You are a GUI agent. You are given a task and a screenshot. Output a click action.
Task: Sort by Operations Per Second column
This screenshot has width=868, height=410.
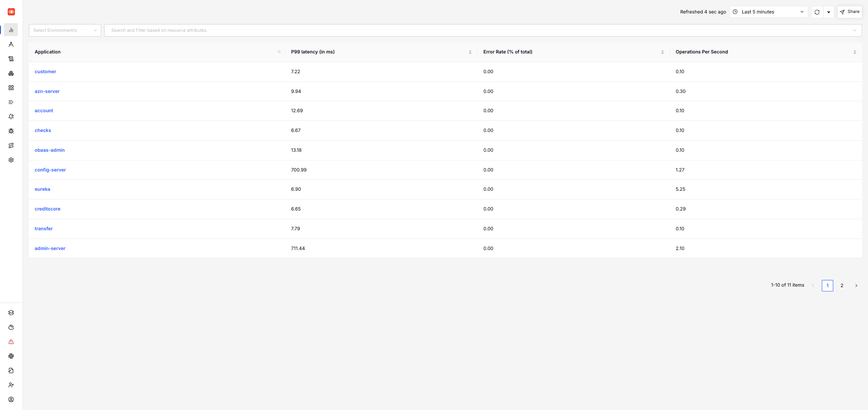(x=855, y=52)
